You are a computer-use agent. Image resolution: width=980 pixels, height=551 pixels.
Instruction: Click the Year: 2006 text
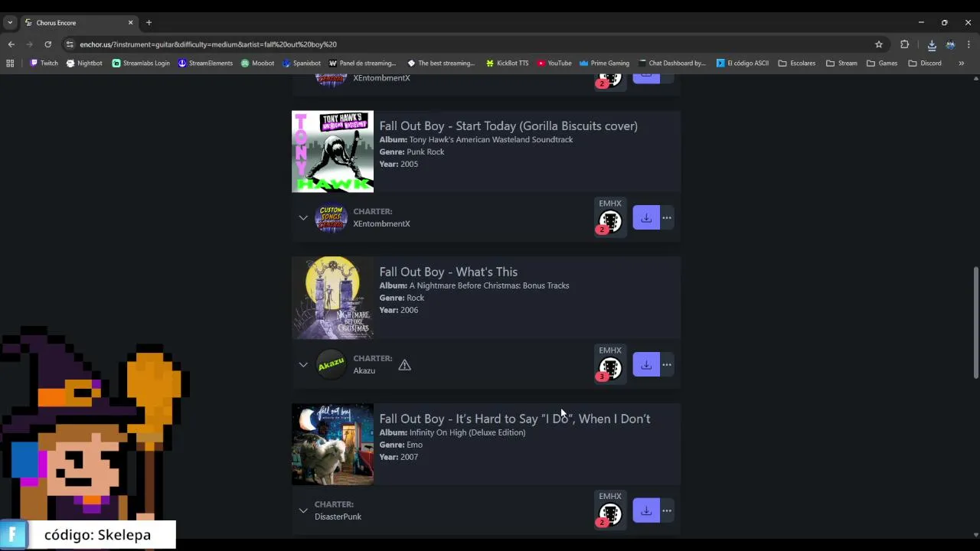[x=399, y=310]
